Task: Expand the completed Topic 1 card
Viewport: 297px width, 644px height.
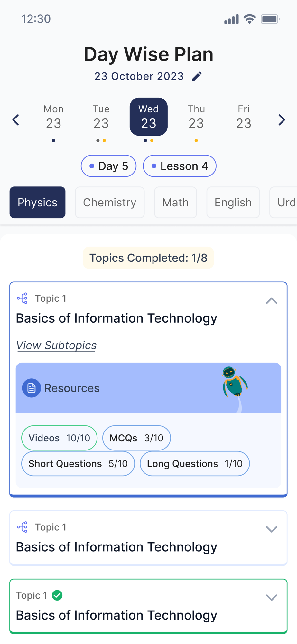Action: (x=272, y=598)
